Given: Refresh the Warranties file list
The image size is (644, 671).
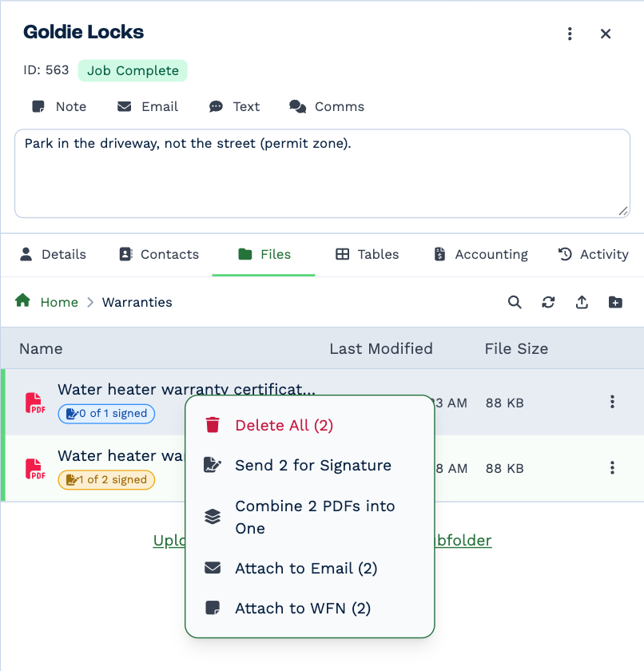Looking at the screenshot, I should tap(548, 302).
